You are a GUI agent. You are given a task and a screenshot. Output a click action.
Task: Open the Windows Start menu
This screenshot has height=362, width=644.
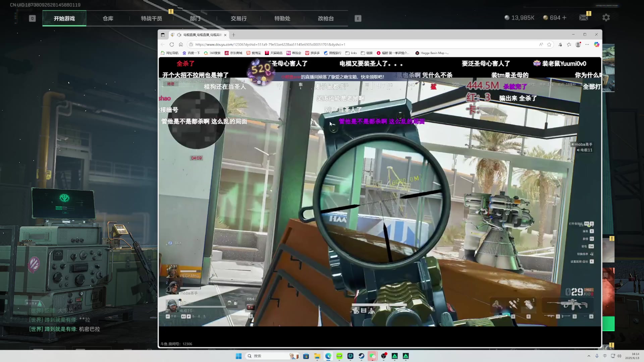pos(238,356)
